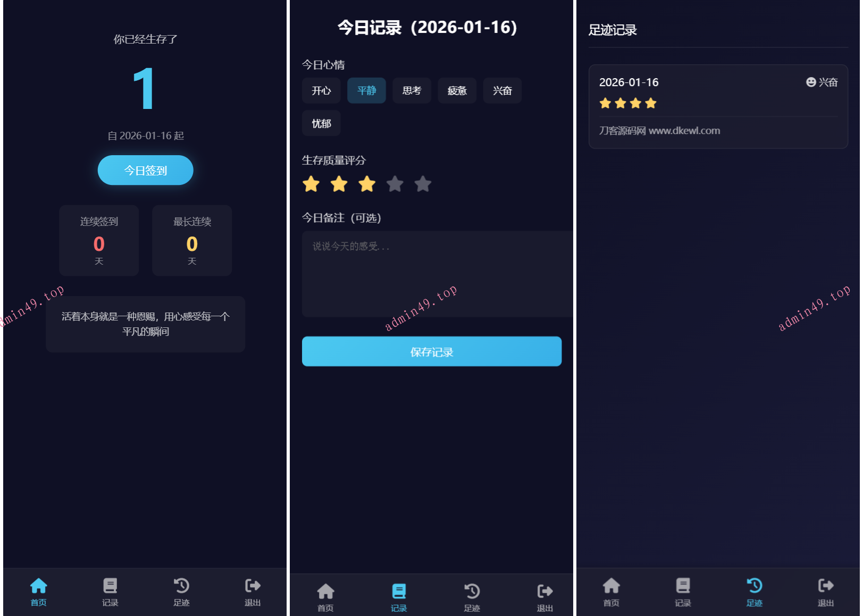Tap the 记录 book icon in left screen
863x616 pixels.
pos(110,586)
